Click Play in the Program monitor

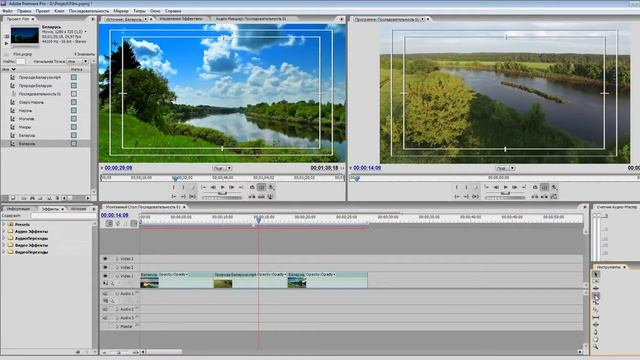point(505,187)
